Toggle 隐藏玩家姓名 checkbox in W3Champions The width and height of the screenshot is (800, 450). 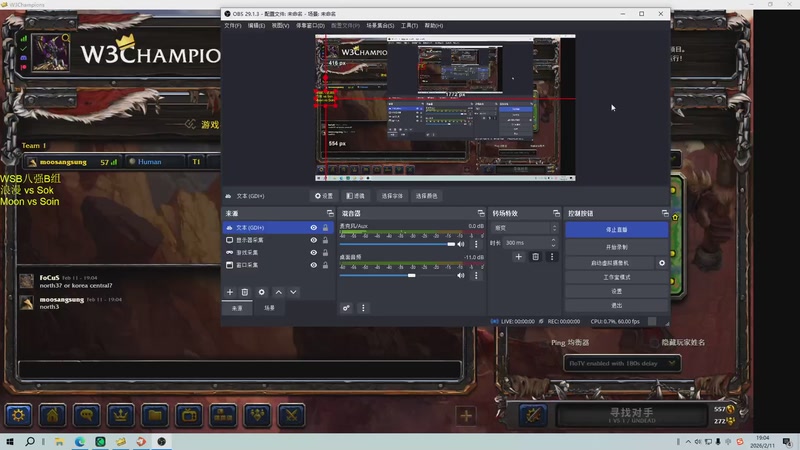pyautogui.click(x=654, y=342)
